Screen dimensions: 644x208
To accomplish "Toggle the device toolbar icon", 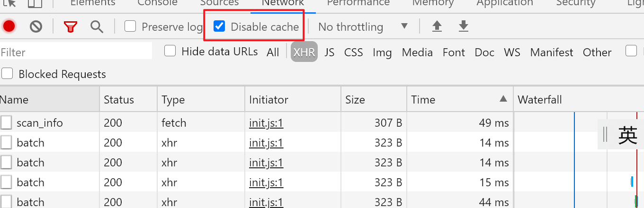I will coord(35,3).
